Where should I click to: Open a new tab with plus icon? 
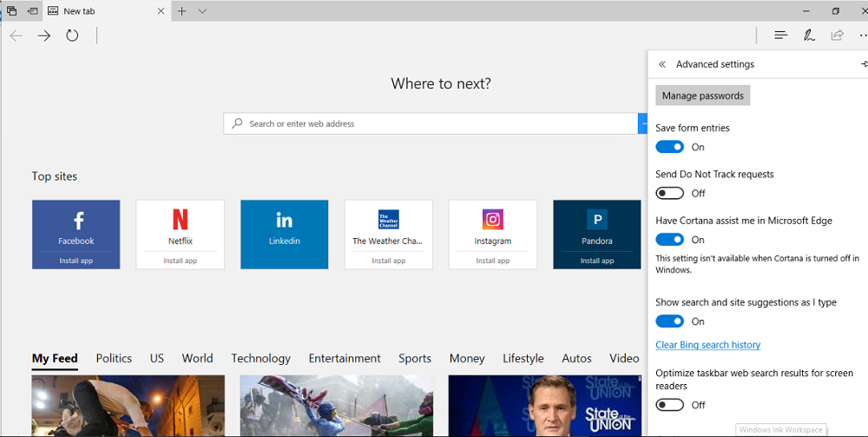coord(181,11)
